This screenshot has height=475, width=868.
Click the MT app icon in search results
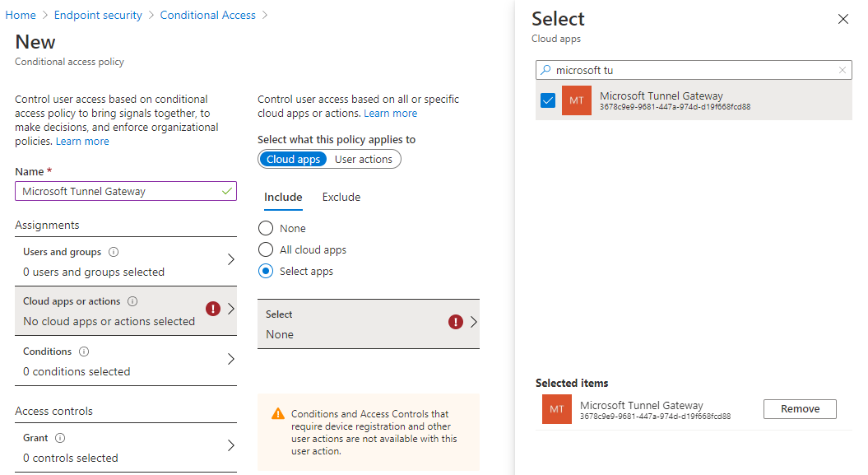[x=576, y=100]
